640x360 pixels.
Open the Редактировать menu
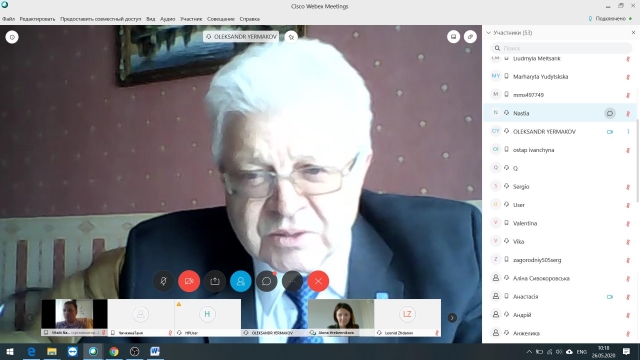click(x=37, y=19)
